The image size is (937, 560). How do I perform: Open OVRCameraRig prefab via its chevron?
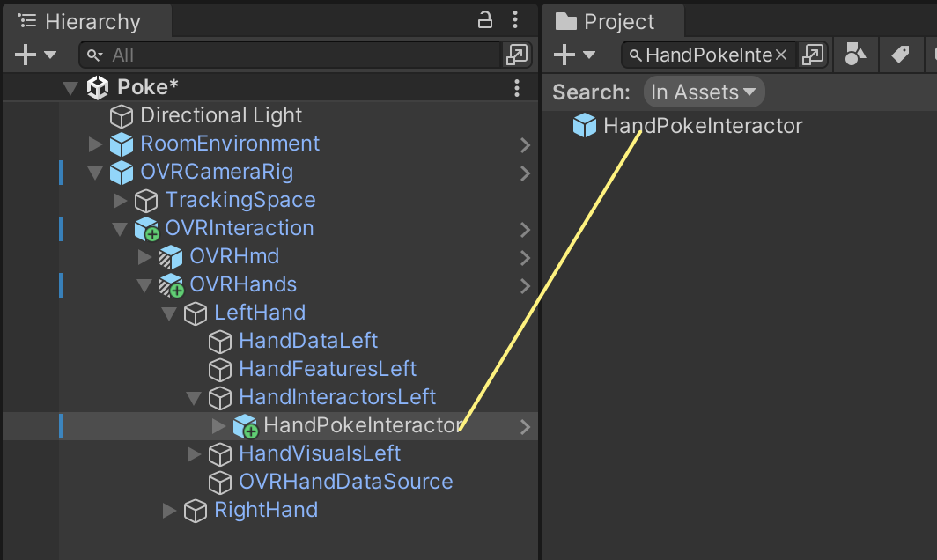[x=525, y=173]
